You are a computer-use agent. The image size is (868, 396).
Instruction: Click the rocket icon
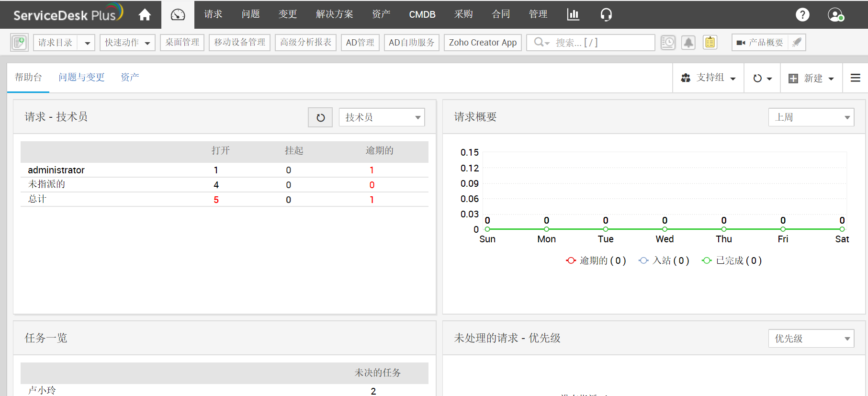click(797, 43)
